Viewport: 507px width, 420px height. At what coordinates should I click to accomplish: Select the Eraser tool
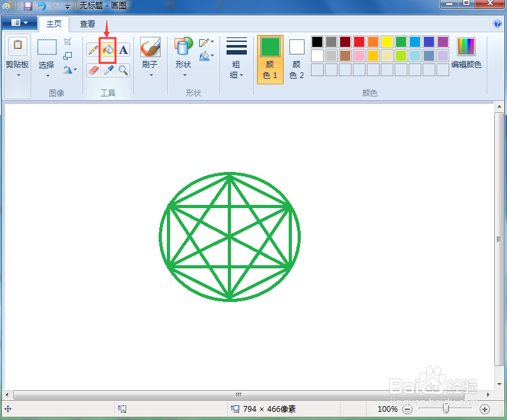93,70
